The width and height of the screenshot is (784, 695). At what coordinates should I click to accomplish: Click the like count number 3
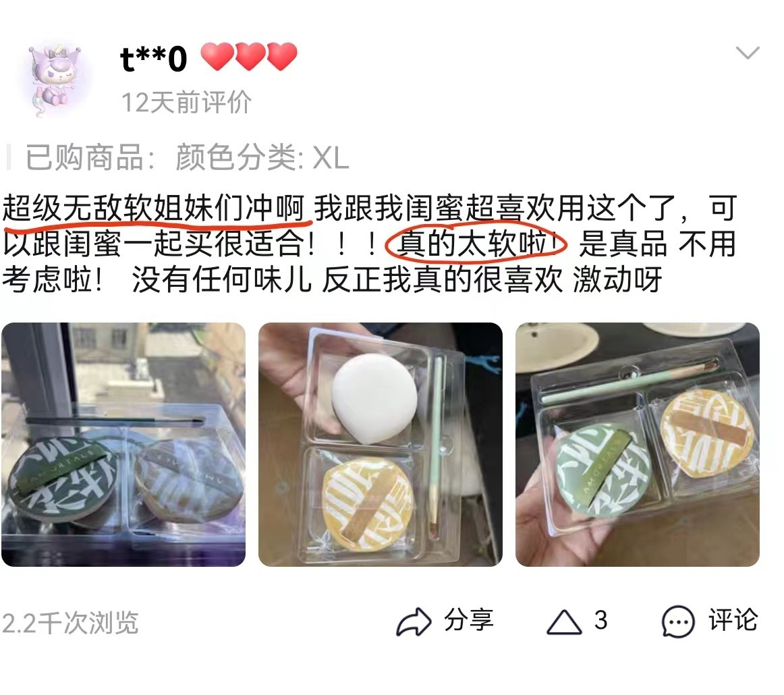(x=600, y=621)
